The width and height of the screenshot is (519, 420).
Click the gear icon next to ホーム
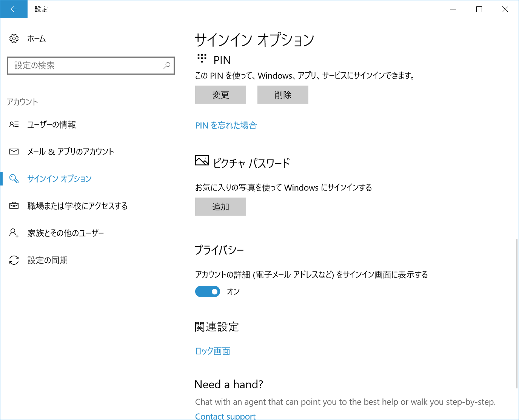coord(14,38)
